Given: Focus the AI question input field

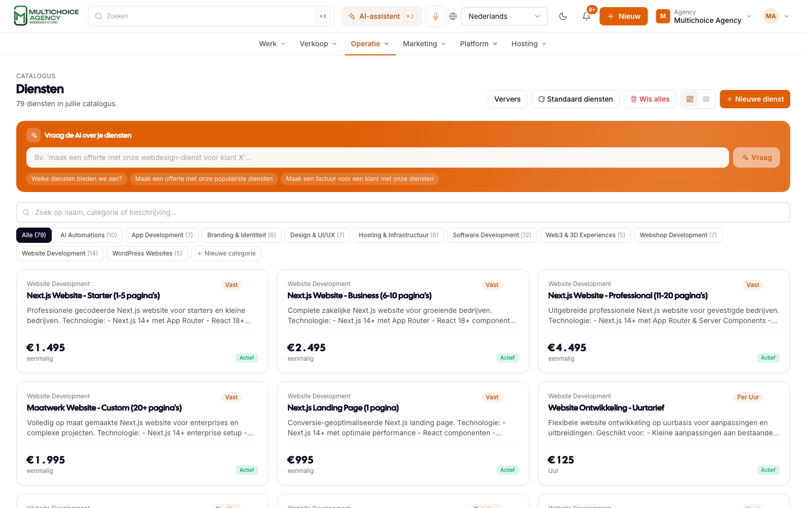Looking at the screenshot, I should click(378, 157).
